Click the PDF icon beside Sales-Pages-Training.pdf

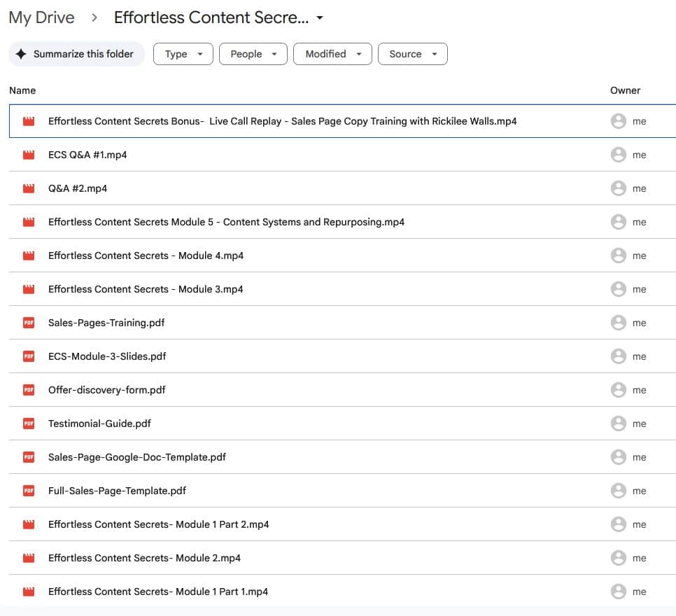(x=29, y=323)
